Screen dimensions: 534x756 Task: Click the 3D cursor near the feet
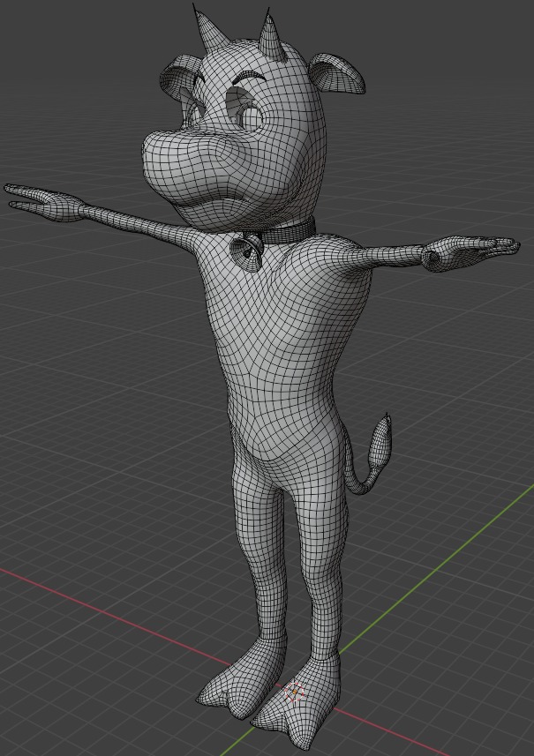point(295,692)
